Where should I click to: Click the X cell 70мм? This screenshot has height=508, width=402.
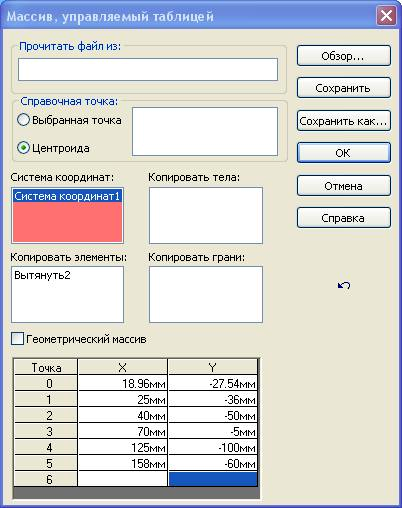tap(123, 431)
